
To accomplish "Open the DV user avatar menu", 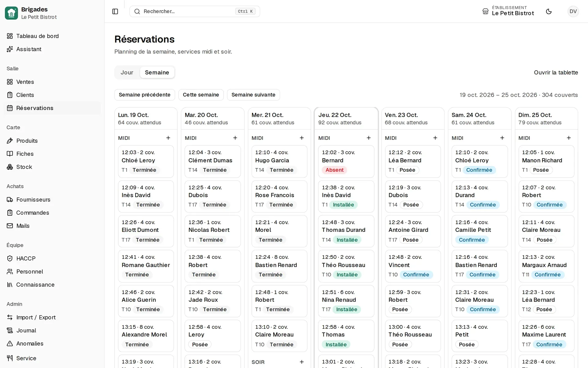I will click(573, 11).
